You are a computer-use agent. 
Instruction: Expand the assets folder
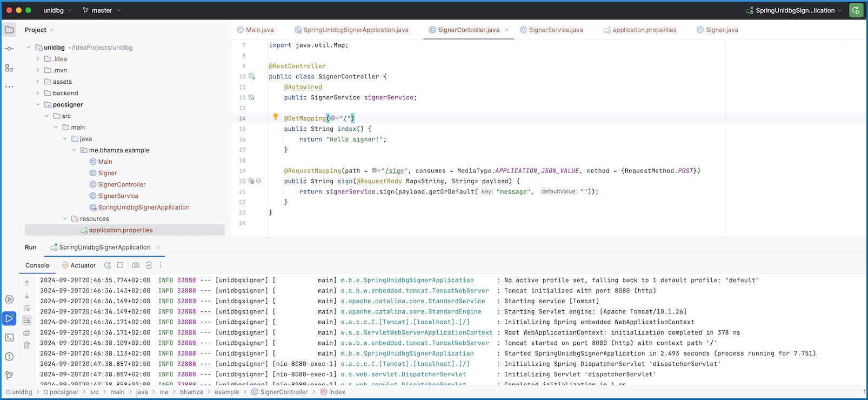(x=37, y=82)
